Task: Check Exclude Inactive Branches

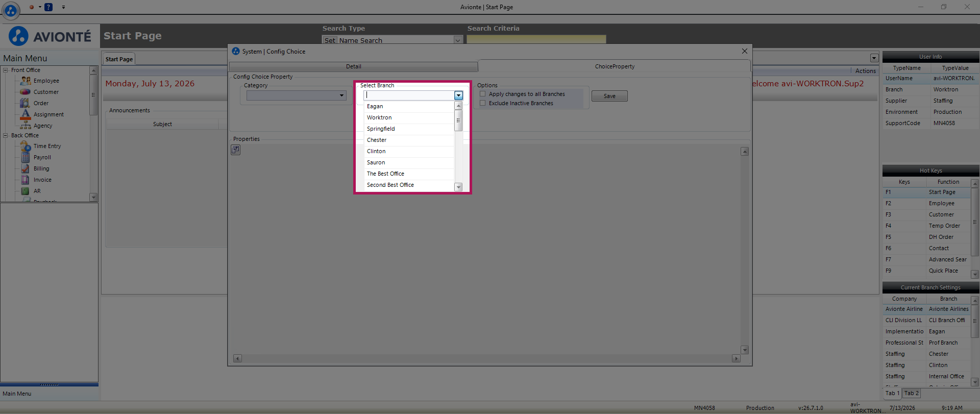Action: pyautogui.click(x=483, y=103)
